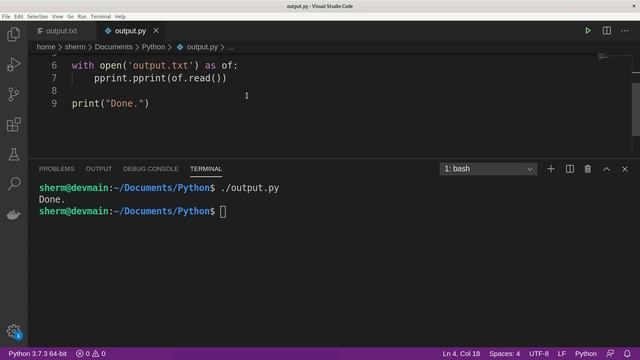
Task: Select the TERMINAL panel tab
Action: (x=206, y=169)
